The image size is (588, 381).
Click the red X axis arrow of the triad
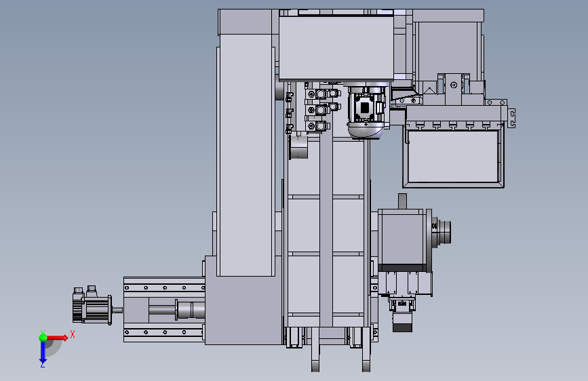point(58,338)
